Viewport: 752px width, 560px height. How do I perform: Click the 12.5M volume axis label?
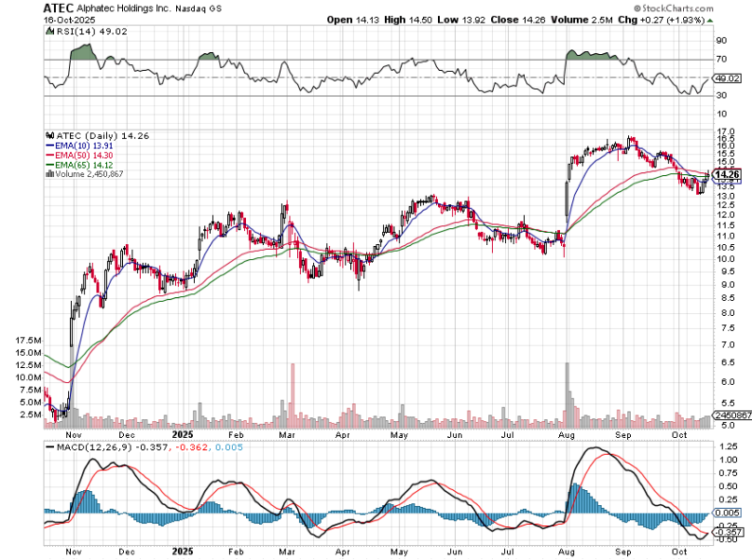[28, 365]
